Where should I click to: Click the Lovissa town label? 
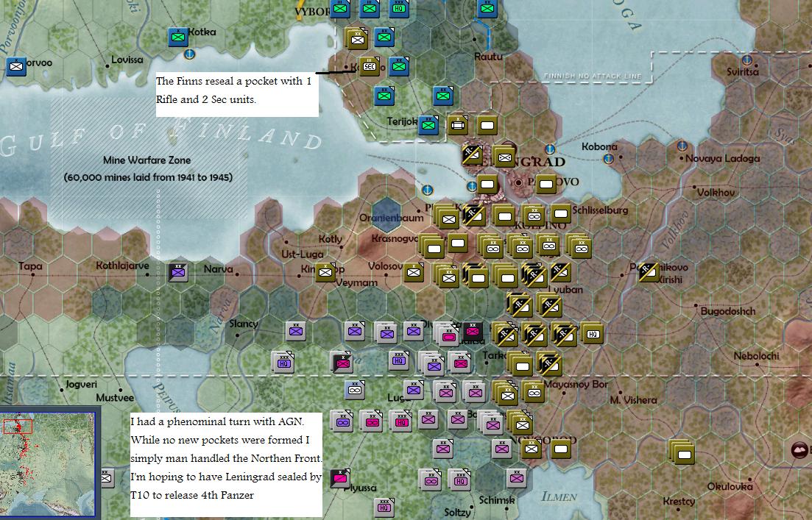pyautogui.click(x=127, y=60)
